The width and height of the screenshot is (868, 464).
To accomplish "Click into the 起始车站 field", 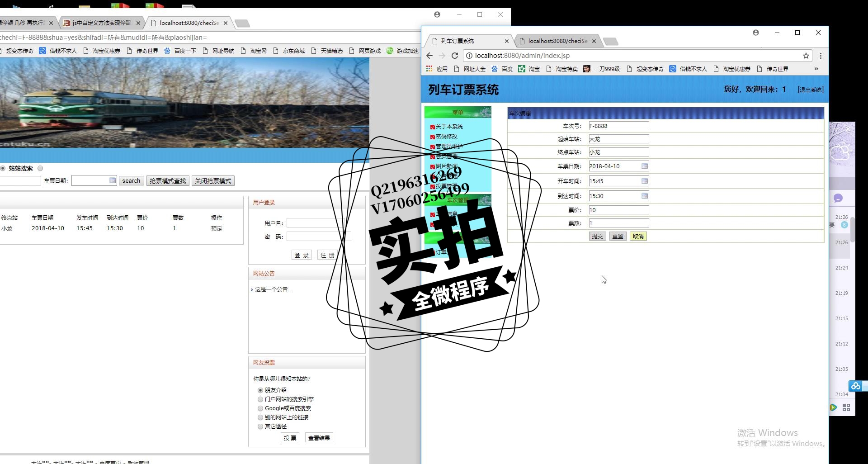I will 618,139.
